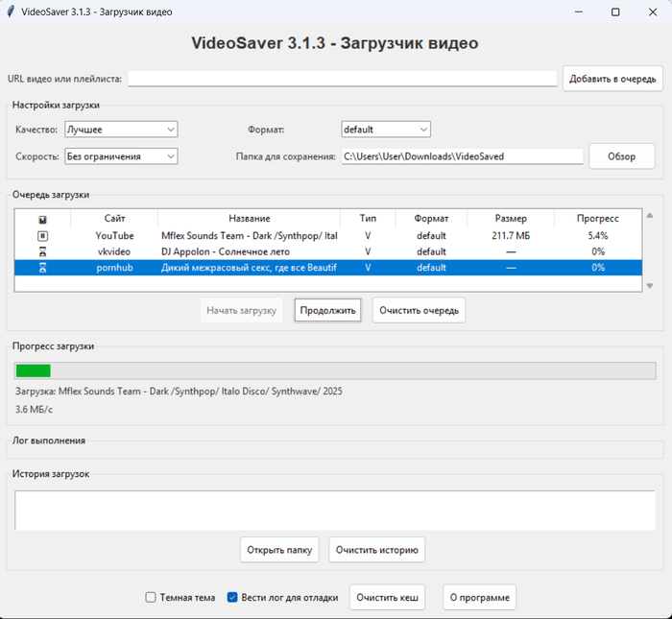Uncheck Вести лог для отладки

[x=232, y=597]
